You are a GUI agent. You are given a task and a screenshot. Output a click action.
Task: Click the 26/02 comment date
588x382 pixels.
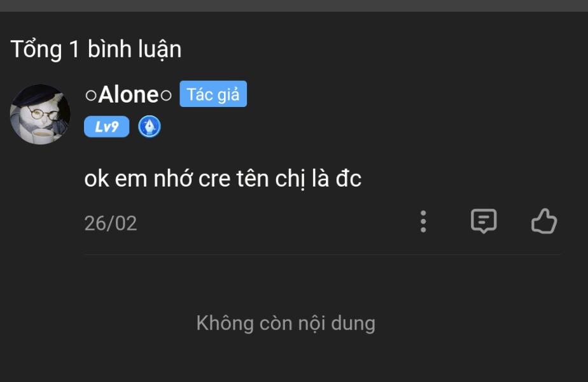click(111, 223)
